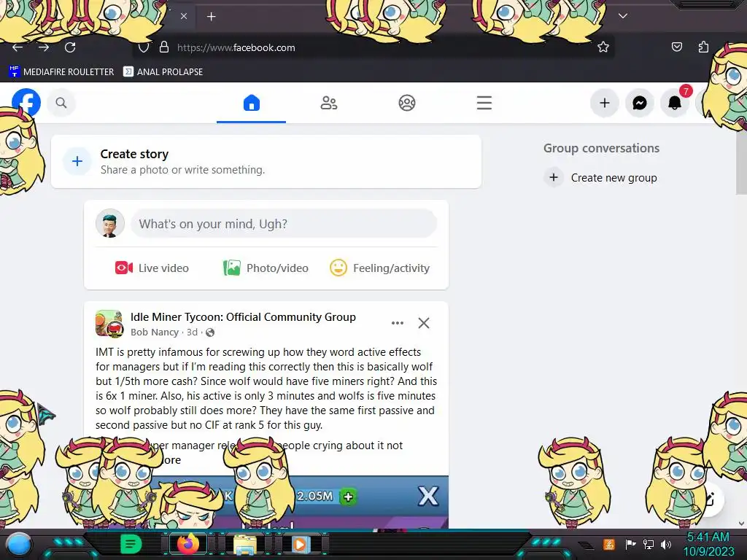Viewport: 747px width, 560px height.
Task: Open Idle Miner Tycoon group avatar
Action: (109, 323)
